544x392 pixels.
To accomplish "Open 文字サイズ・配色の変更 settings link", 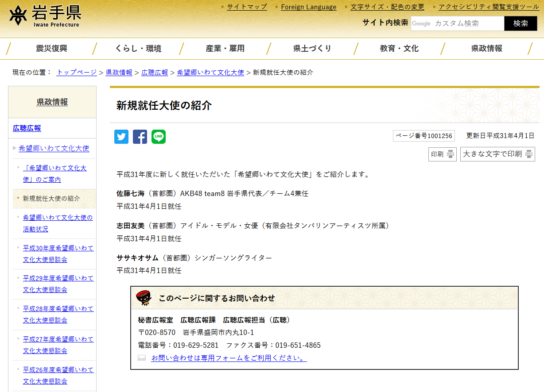I will 387,7.
